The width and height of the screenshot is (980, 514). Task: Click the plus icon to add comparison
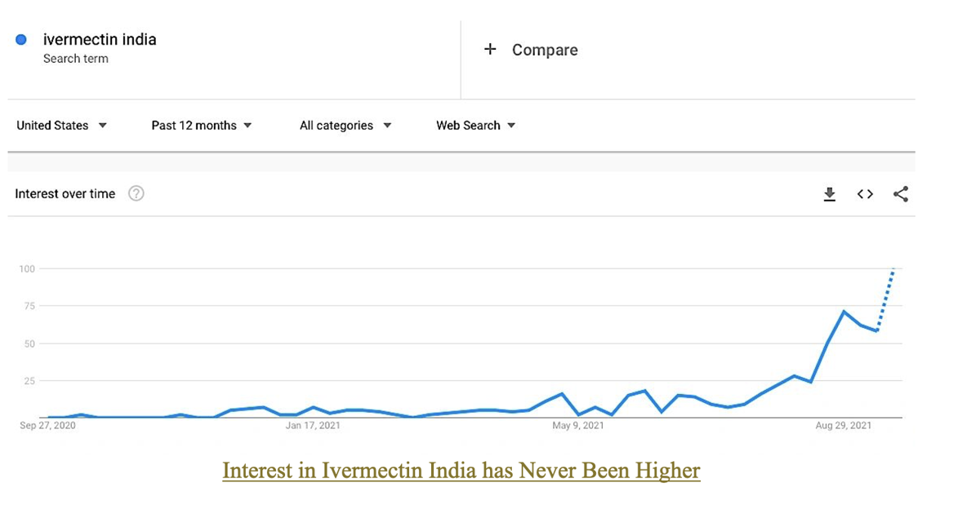[490, 50]
